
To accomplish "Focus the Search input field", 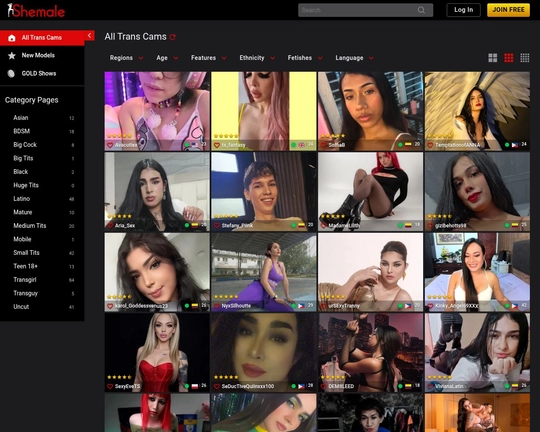I will [x=358, y=10].
